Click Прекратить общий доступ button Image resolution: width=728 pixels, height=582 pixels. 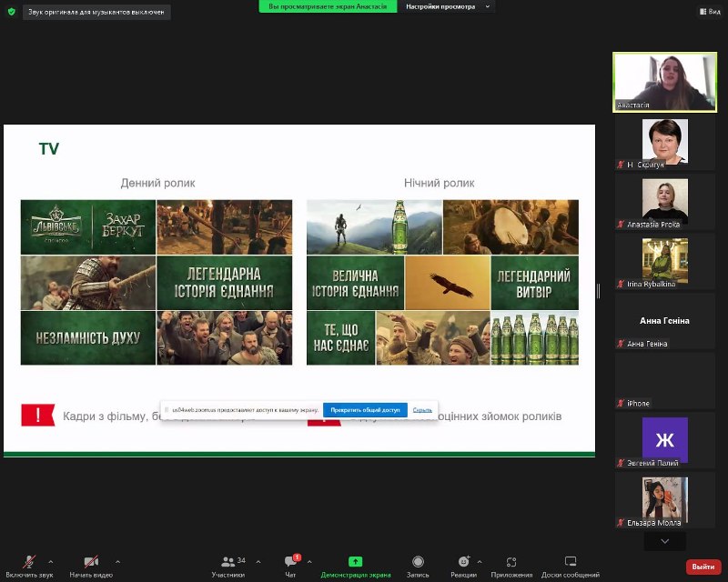pos(365,410)
